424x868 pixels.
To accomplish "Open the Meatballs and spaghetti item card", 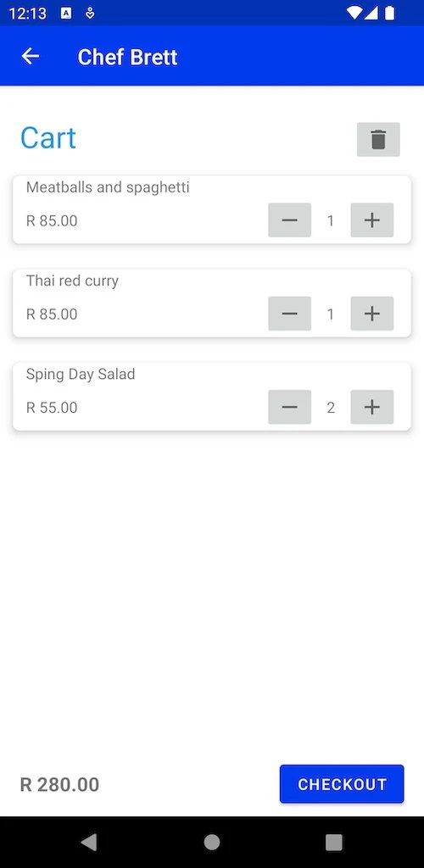I will point(212,210).
